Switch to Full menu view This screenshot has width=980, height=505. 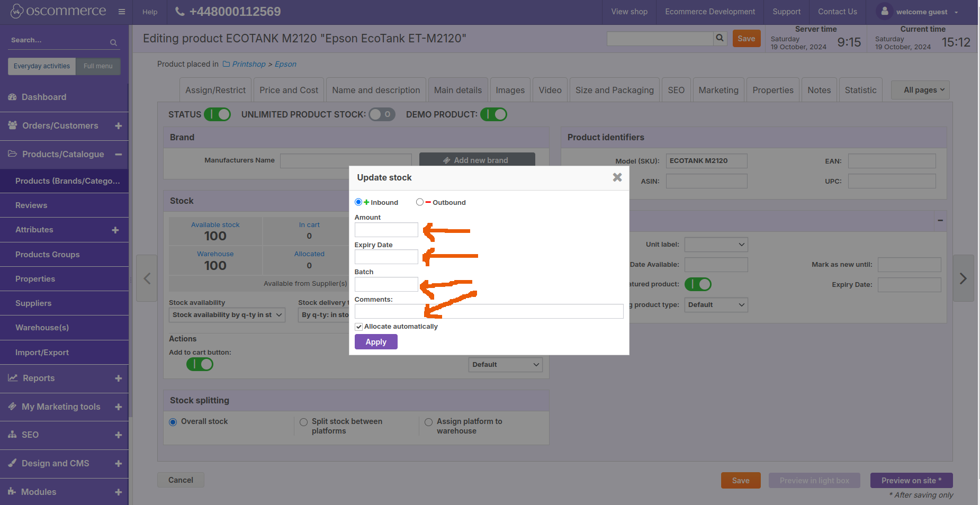pos(98,66)
